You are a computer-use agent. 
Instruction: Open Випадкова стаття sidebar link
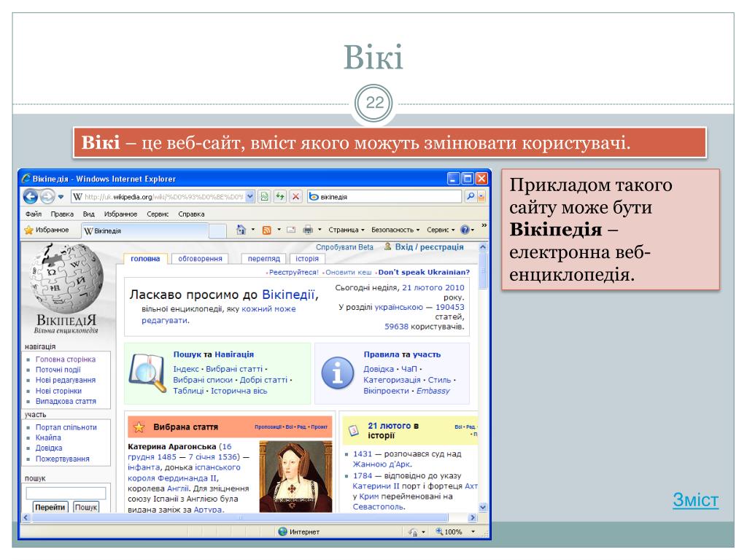click(66, 402)
